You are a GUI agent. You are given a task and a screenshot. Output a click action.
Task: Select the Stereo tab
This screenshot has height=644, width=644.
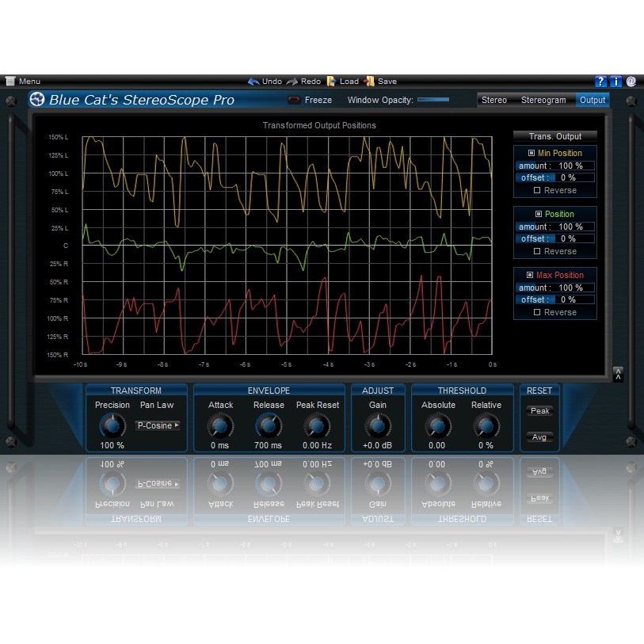pos(494,100)
